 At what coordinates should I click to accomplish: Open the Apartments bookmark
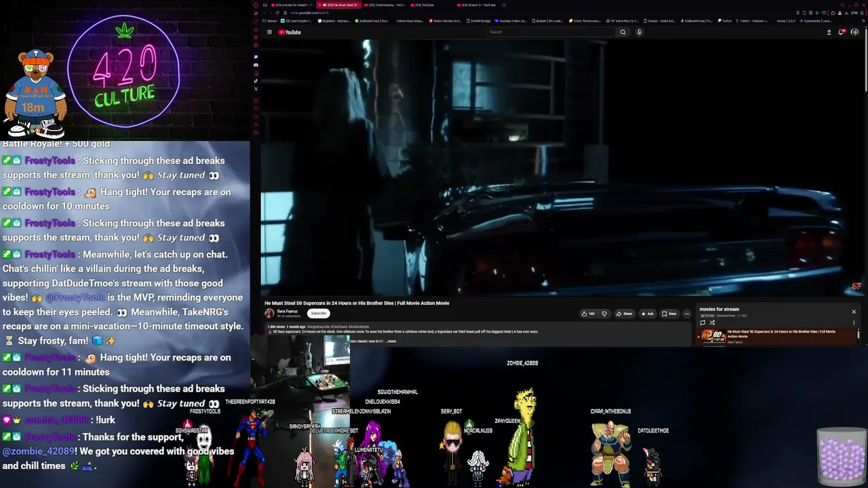816,21
